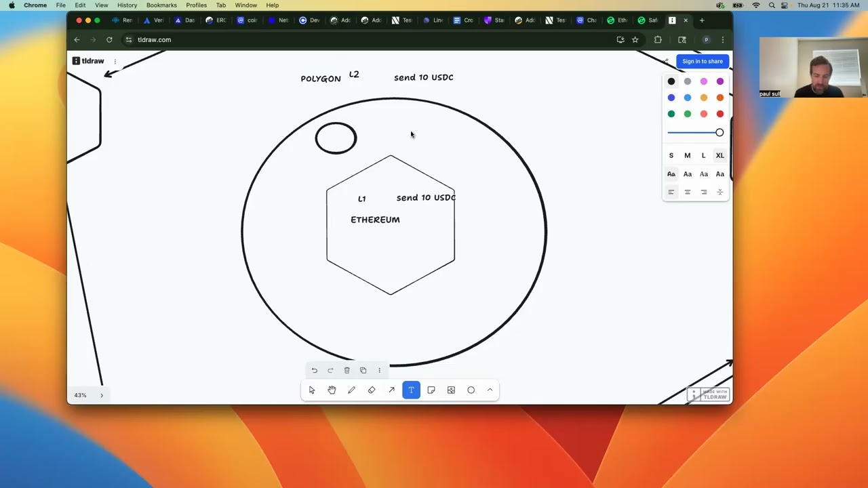Select the light green color swatch
The height and width of the screenshot is (488, 868).
coord(688,114)
